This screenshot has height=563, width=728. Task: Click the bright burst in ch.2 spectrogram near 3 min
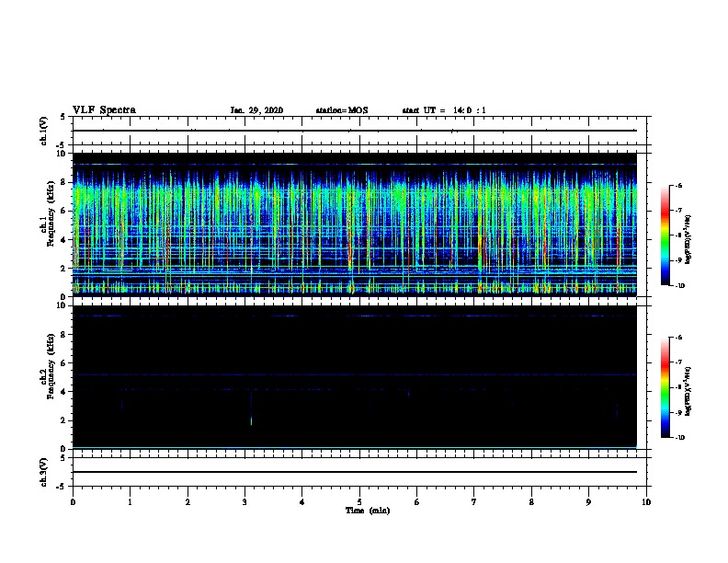coord(251,420)
